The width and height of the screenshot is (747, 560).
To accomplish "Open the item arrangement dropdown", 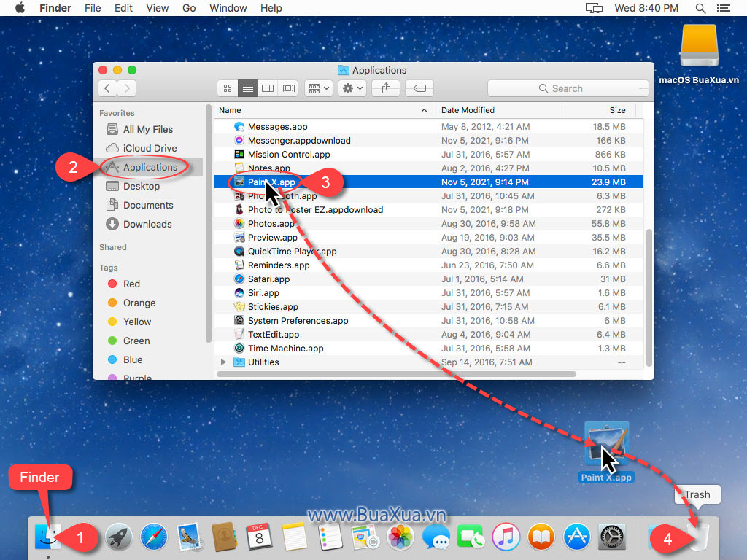I will (319, 88).
